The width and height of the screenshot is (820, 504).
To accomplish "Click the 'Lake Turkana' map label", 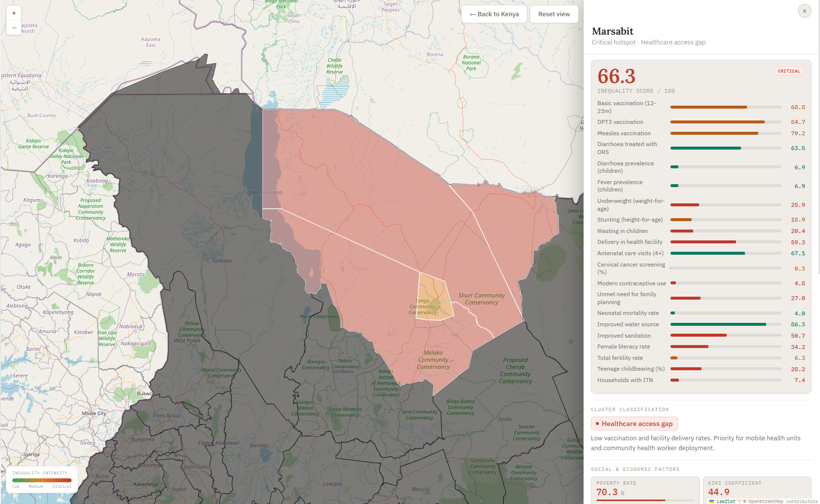I will pyautogui.click(x=265, y=193).
